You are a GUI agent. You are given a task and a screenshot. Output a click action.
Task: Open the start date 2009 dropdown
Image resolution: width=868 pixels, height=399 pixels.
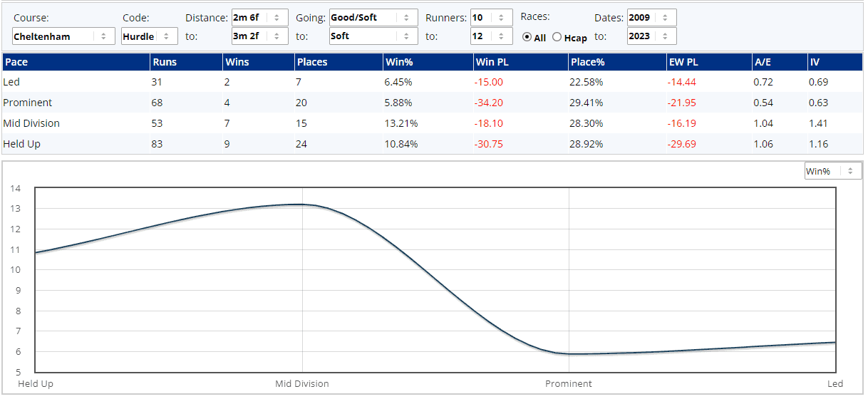tap(651, 18)
